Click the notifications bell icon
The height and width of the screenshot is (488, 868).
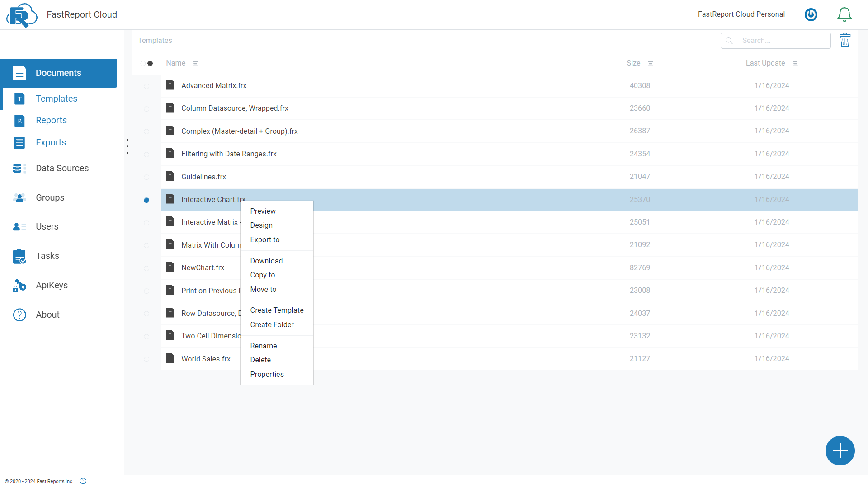coord(844,14)
